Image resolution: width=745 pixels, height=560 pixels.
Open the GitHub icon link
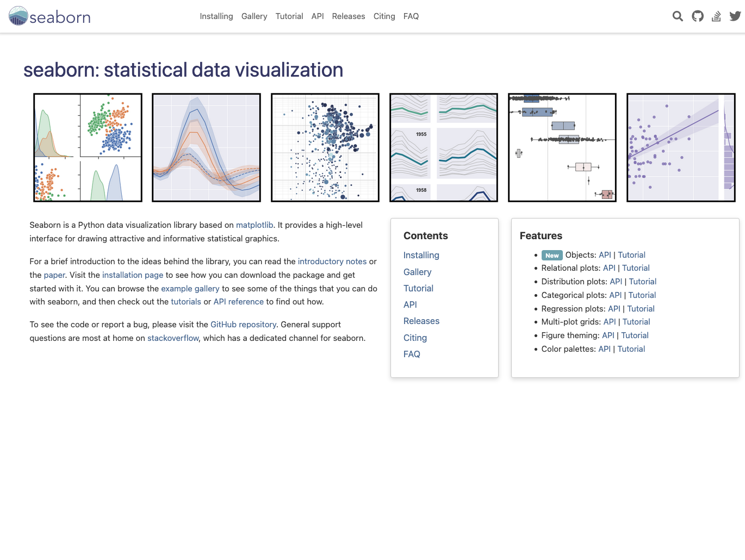(698, 16)
